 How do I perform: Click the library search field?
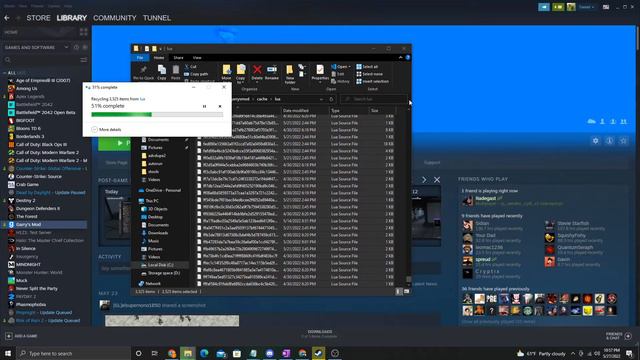(41, 60)
